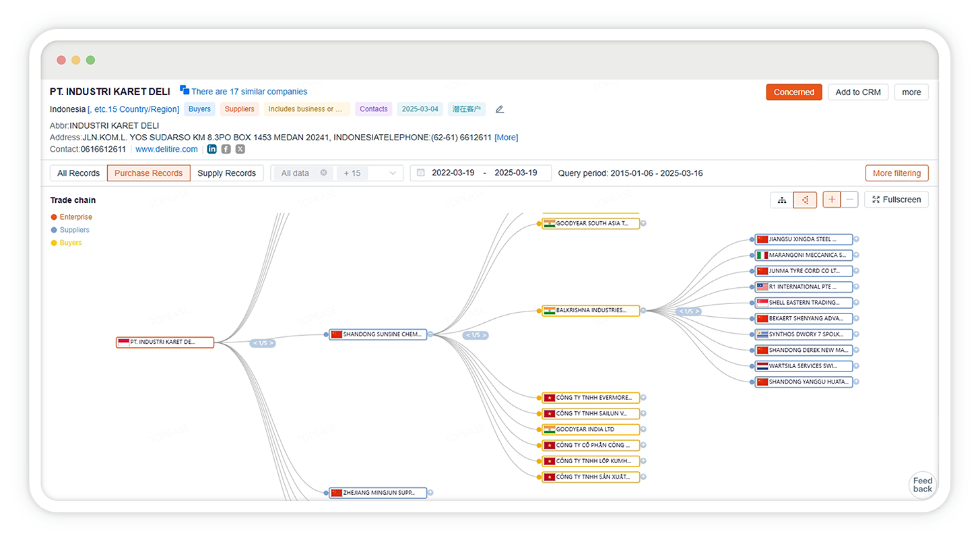Click the green macOS window dot

[x=90, y=60]
